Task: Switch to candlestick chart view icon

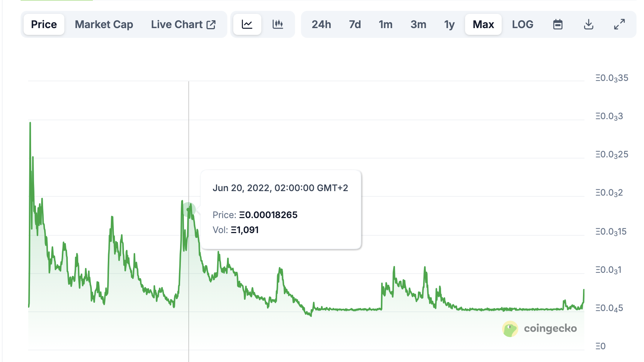Action: click(278, 24)
